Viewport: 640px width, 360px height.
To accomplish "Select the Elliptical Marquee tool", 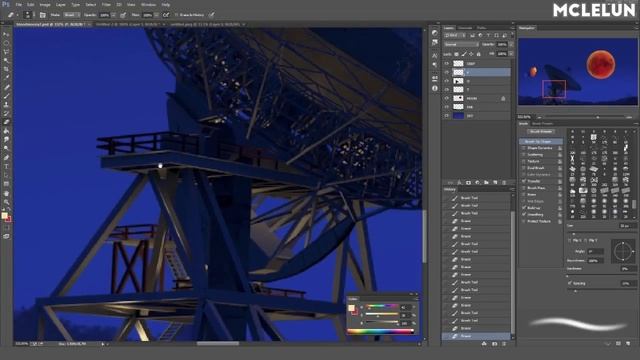I will coord(7,43).
